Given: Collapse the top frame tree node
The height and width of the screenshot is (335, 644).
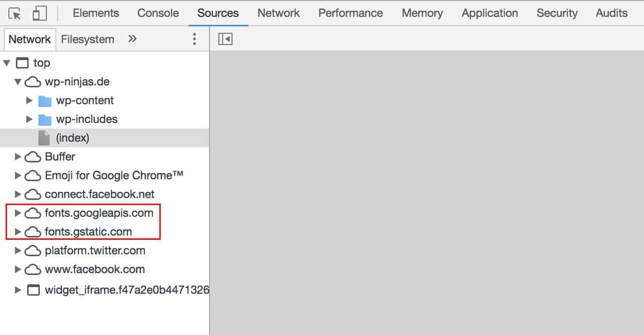Looking at the screenshot, I should pos(6,63).
